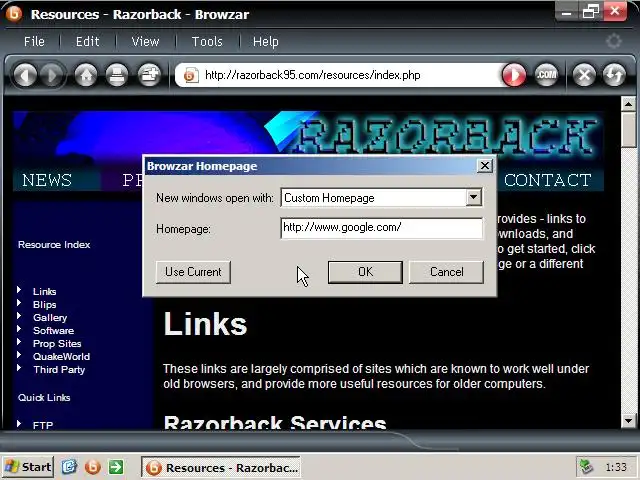Click the system tray network icon
The height and width of the screenshot is (480, 640).
pos(587,467)
